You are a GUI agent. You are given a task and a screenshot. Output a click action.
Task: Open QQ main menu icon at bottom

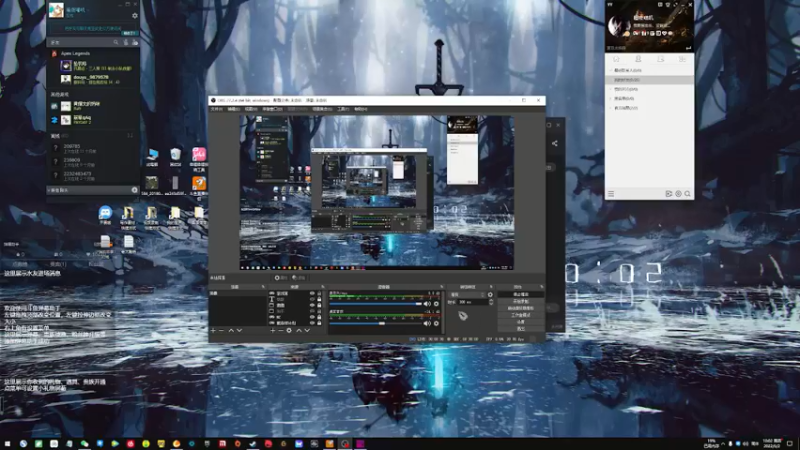pos(611,194)
